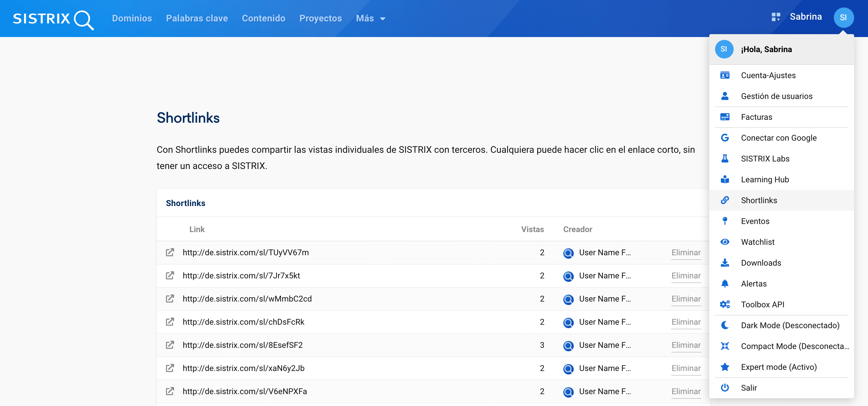
Task: Open external link icon for TUyVV67m shortlink
Action: tap(170, 253)
